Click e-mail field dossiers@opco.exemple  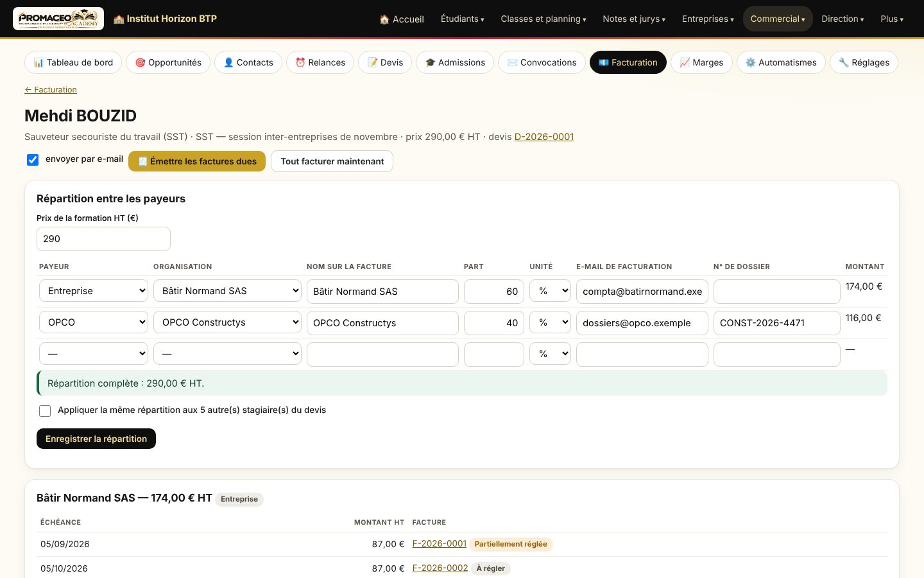tap(642, 323)
